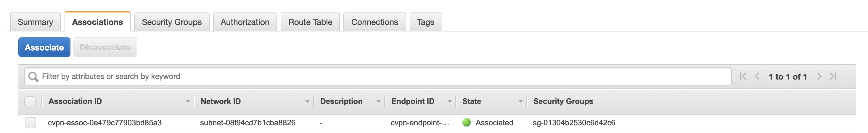Click the green Associated status indicator
Screen dimensions: 868x133
466,123
